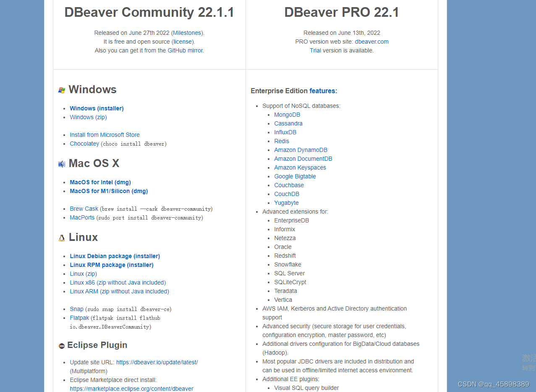
Task: Open the GitHub mirror link
Action: [185, 50]
